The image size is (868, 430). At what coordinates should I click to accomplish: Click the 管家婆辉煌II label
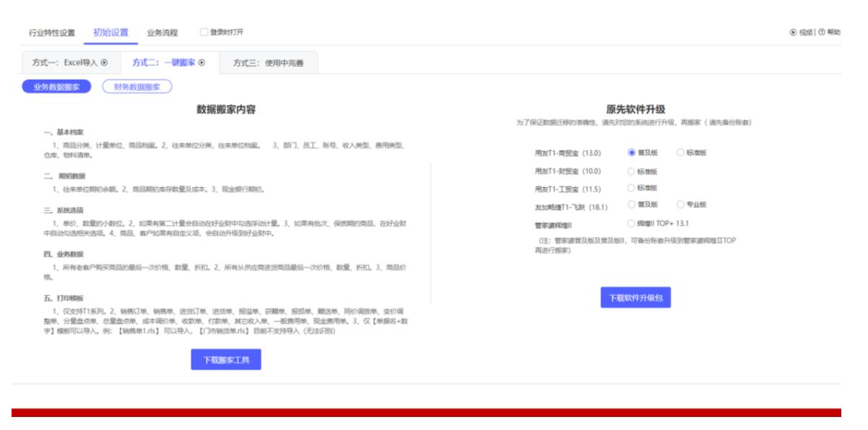coord(553,224)
